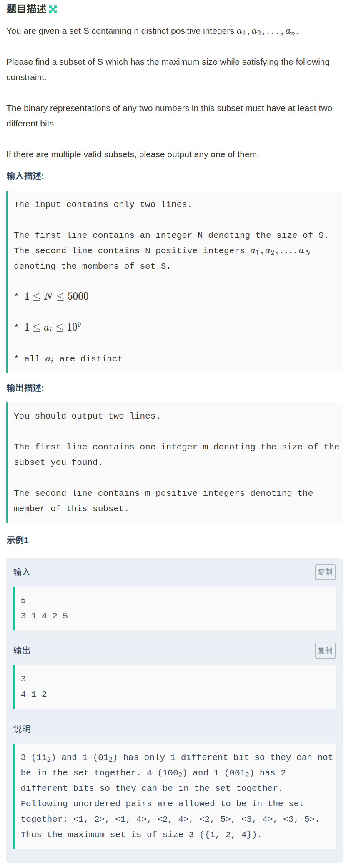Click the "The input contains only two lines." text
This screenshot has height=868, width=346.
point(103,204)
